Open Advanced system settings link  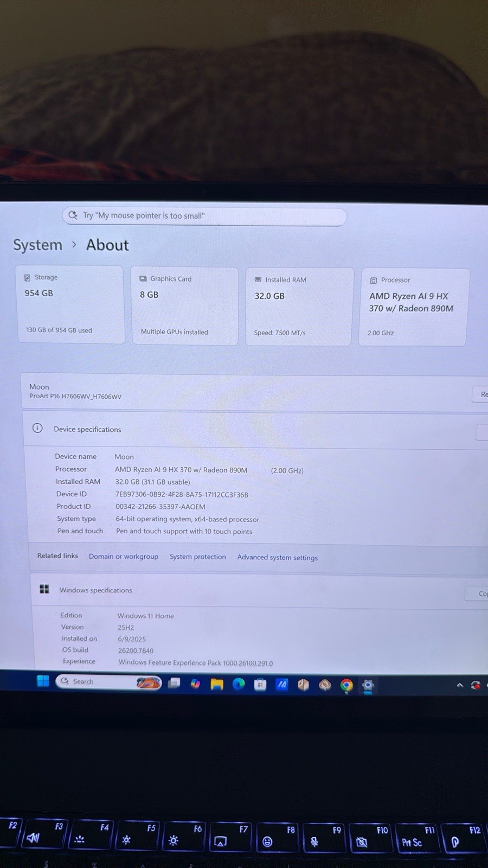coord(278,558)
